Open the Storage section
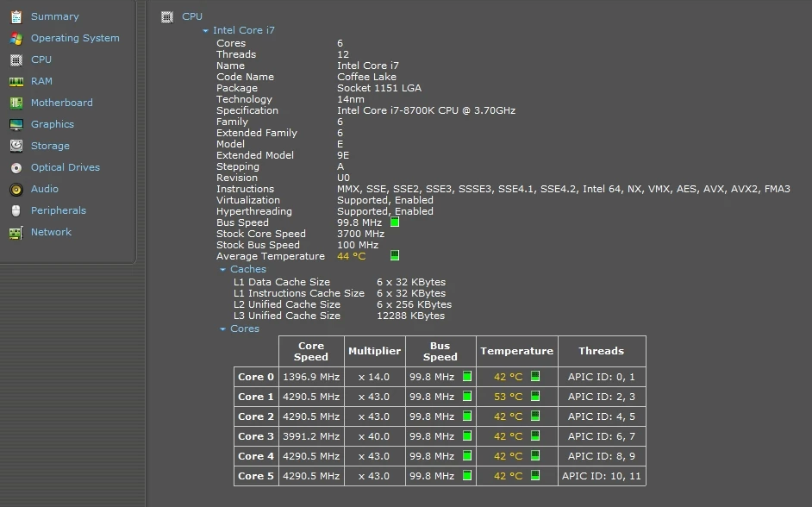This screenshot has width=812, height=507. click(50, 146)
